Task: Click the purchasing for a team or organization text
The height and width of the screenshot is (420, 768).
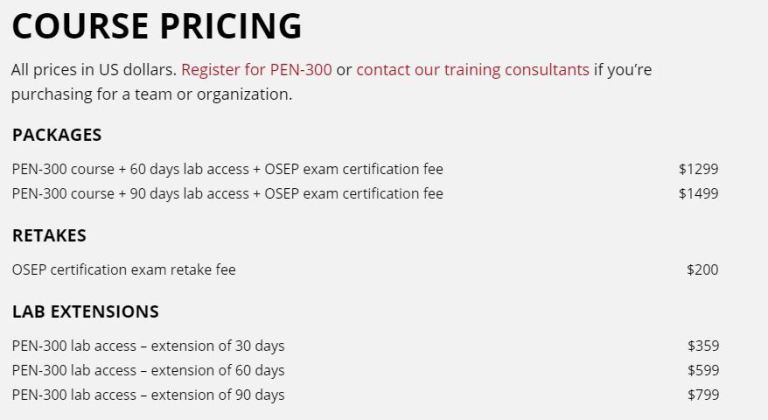Action: (x=151, y=94)
